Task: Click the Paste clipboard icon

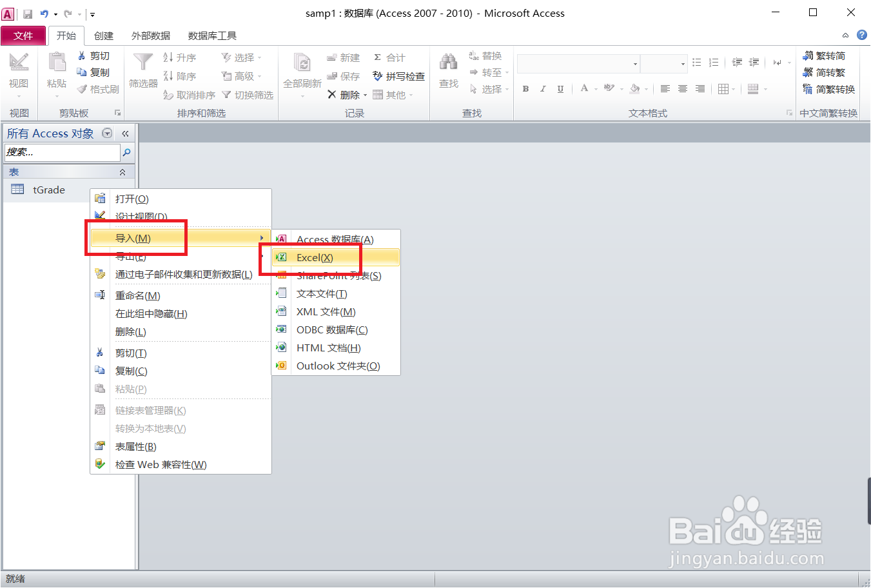Action: [x=57, y=63]
